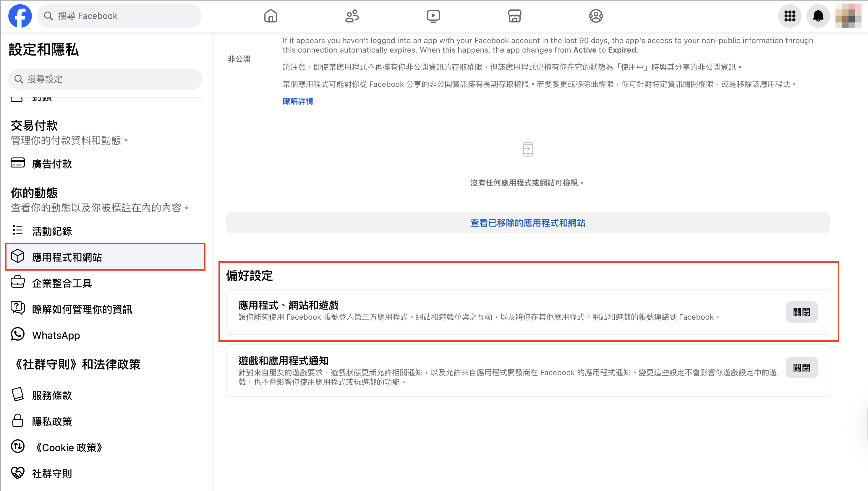Click the 你的動態 section heading
This screenshot has width=868, height=491.
click(x=34, y=193)
